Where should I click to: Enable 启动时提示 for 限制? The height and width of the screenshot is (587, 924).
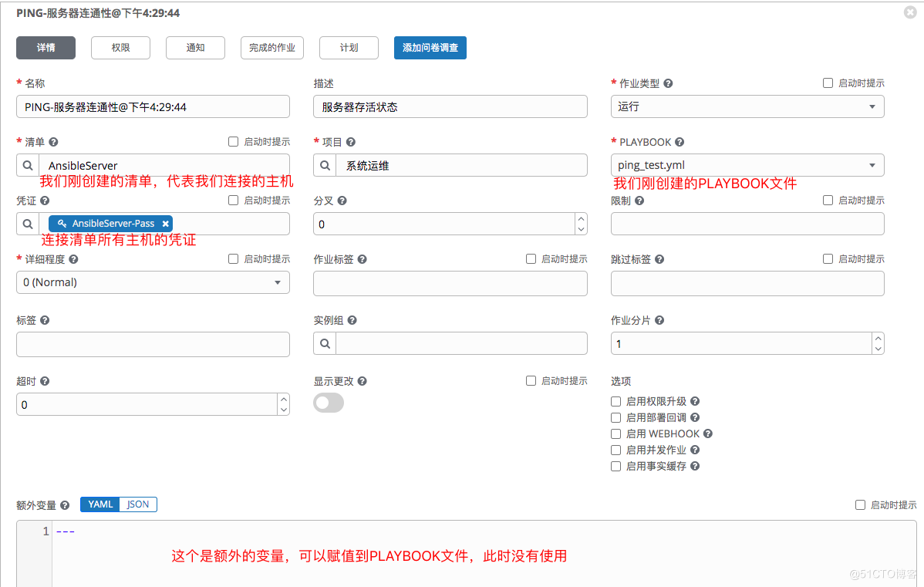[828, 201]
